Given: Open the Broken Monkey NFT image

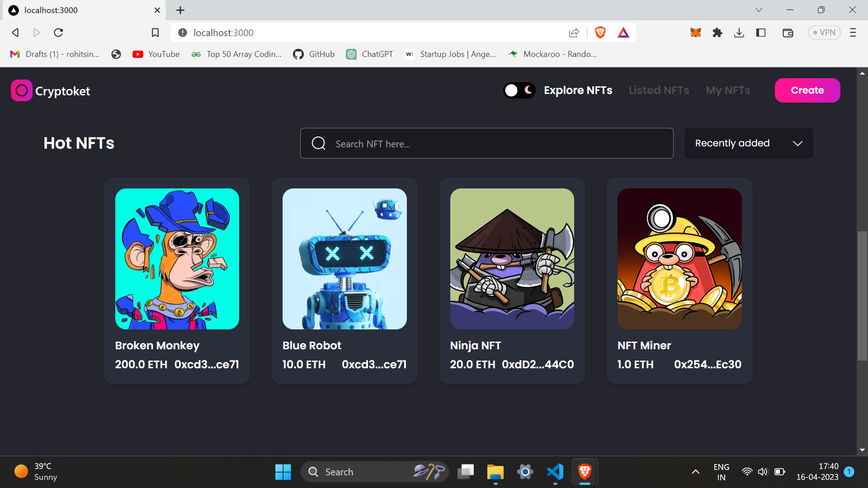Looking at the screenshot, I should (x=177, y=259).
